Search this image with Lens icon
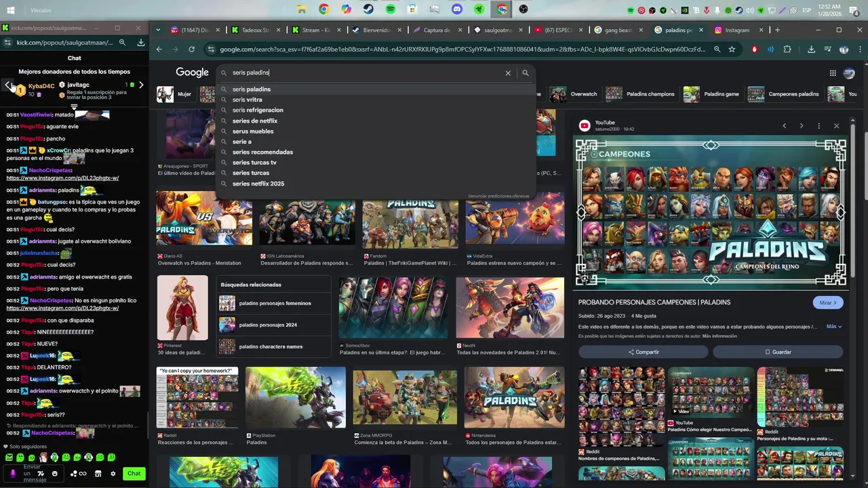This screenshot has height=488, width=868. coord(585,278)
